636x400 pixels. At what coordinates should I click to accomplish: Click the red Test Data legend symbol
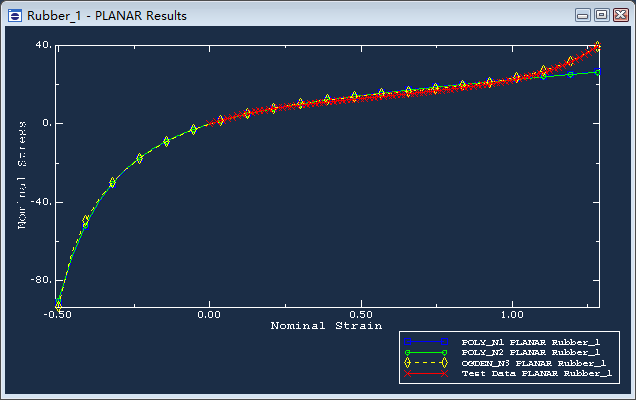click(425, 374)
